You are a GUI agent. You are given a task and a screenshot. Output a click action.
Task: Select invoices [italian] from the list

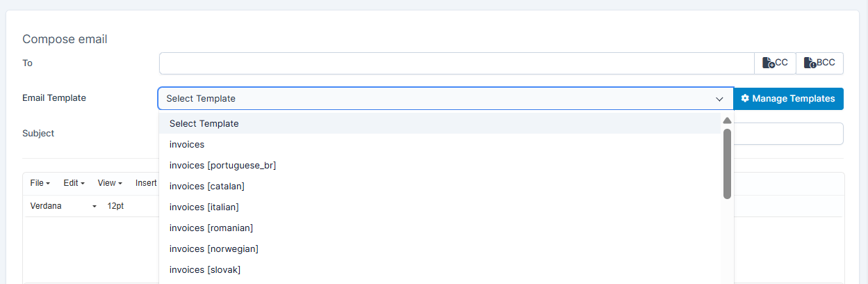204,207
